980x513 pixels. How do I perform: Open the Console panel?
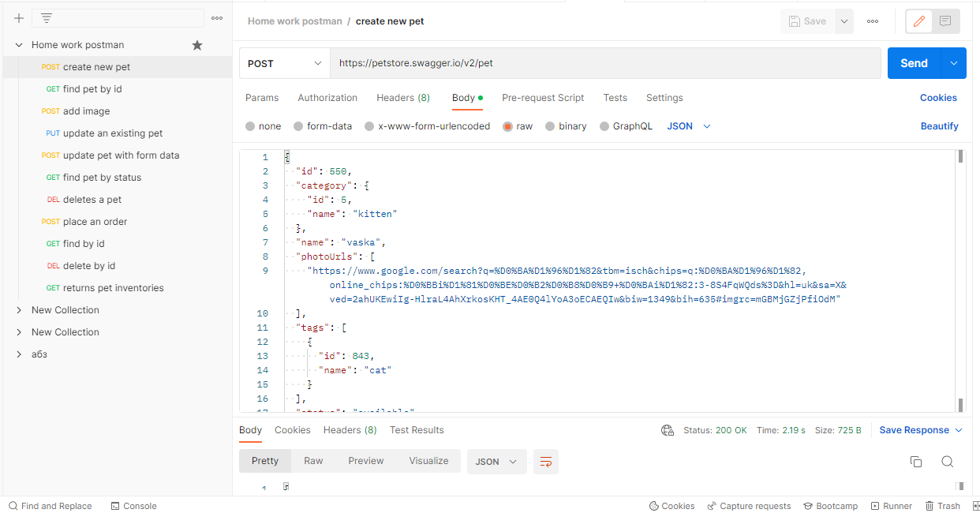(x=133, y=505)
